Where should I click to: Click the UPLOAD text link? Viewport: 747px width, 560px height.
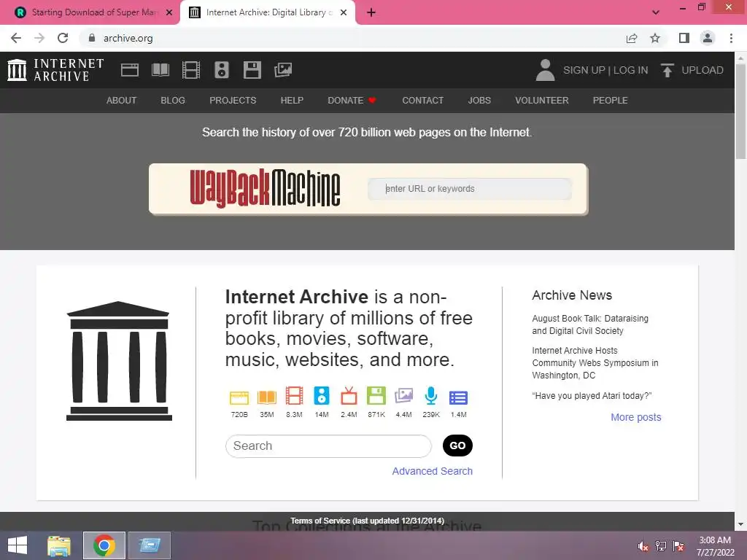point(703,70)
